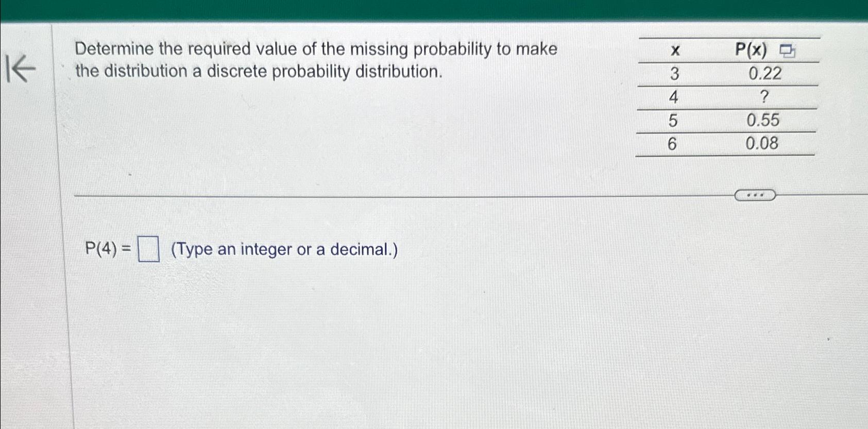Screen dimensions: 868x429
Task: Click the arrow icon at screen left edge
Action: [x=20, y=68]
